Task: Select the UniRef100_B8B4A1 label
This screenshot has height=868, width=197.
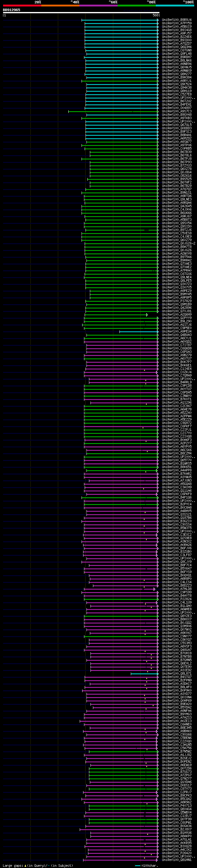Action: click(x=176, y=135)
